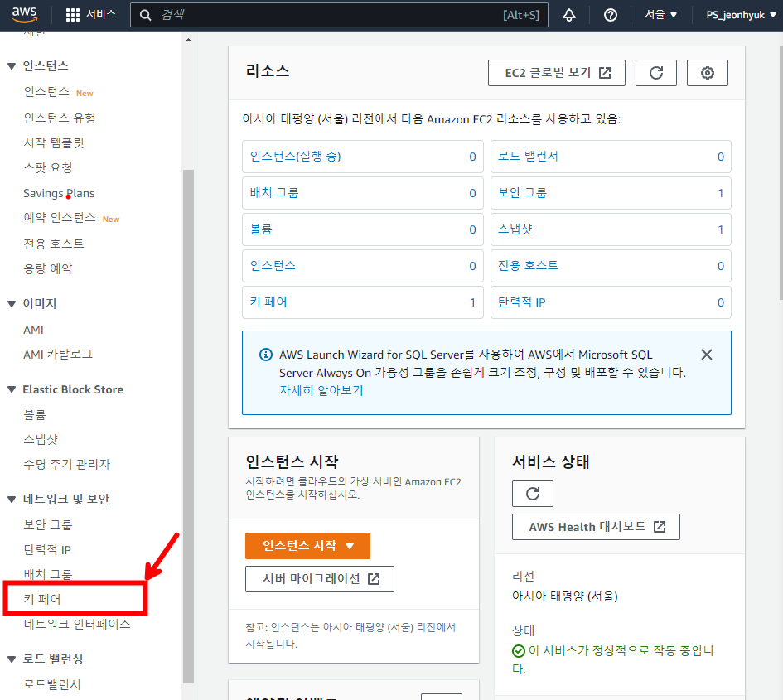The height and width of the screenshot is (700, 783).
Task: Click the sidebar scroll up arrow
Action: (x=188, y=40)
